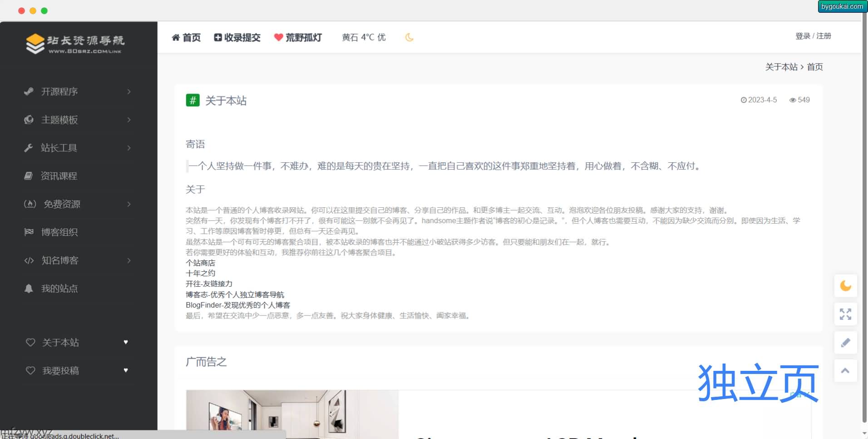Click the floating pencil edit icon

coord(845,343)
